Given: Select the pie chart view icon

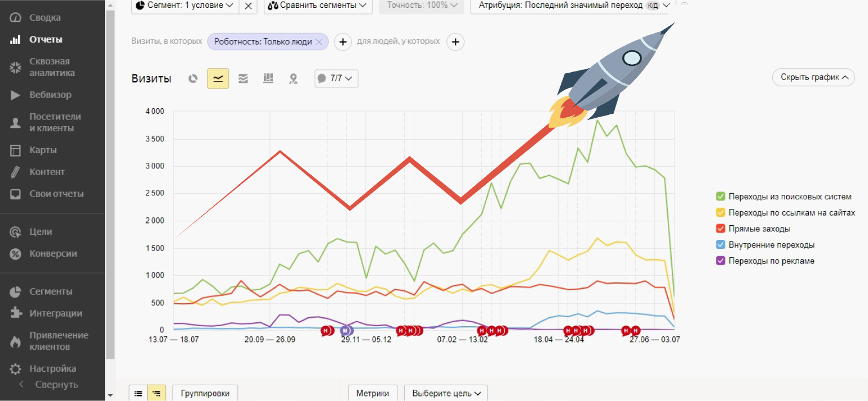Looking at the screenshot, I should coord(193,79).
